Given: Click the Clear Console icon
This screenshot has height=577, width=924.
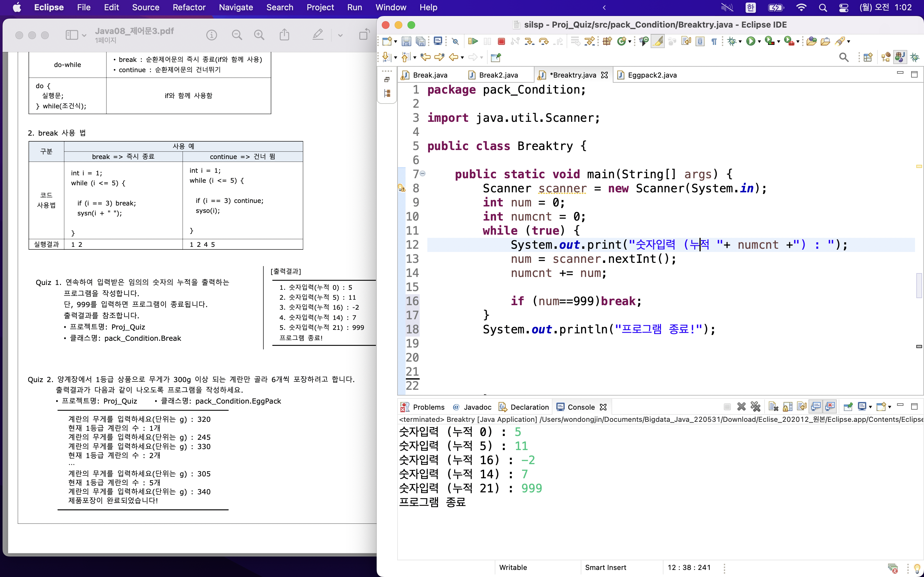Looking at the screenshot, I should tap(773, 407).
